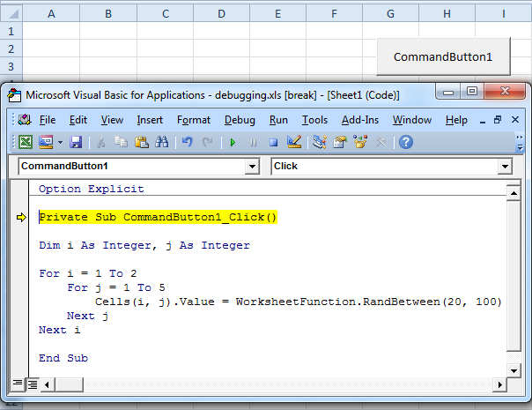Open the Project Explorer icon
Image resolution: width=532 pixels, height=410 pixels.
coord(319,142)
